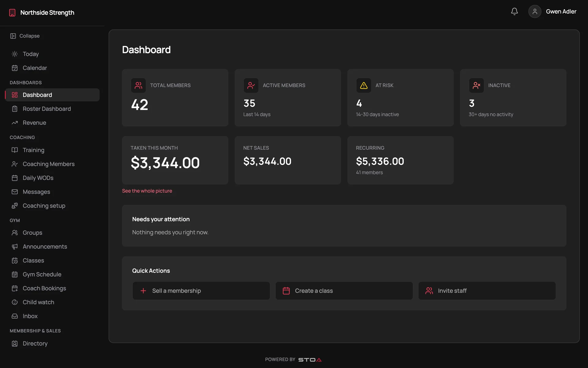Click the Active Members check-person icon
The width and height of the screenshot is (588, 368).
[x=251, y=85]
